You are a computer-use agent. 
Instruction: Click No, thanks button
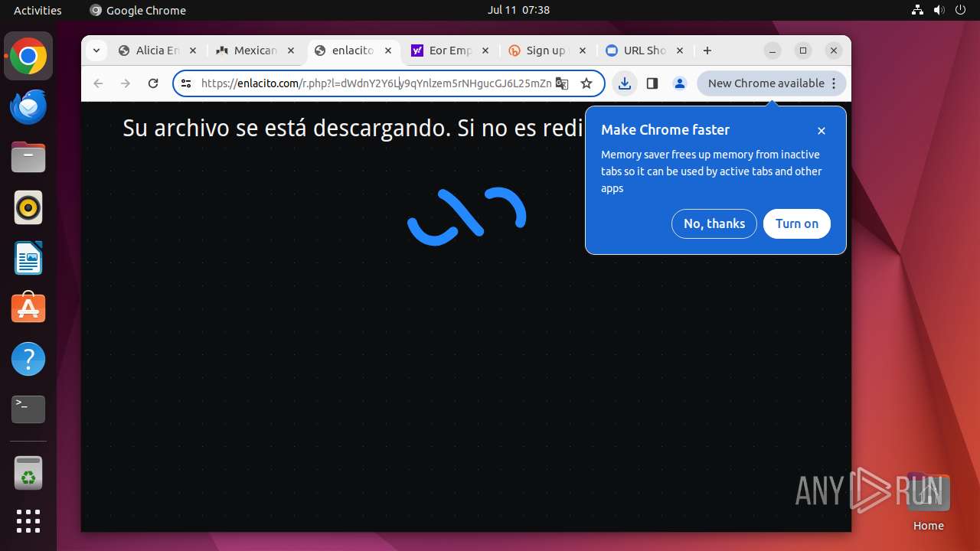click(x=714, y=223)
